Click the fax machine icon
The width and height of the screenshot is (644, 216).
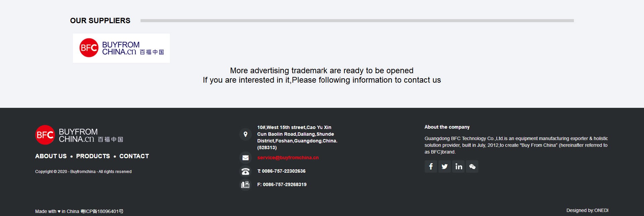[x=246, y=185]
